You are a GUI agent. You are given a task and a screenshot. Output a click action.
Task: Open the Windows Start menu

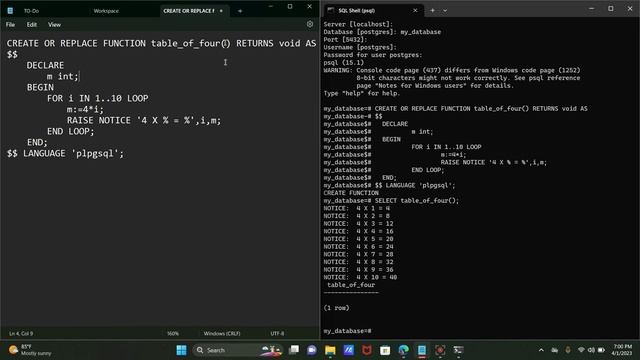click(181, 350)
